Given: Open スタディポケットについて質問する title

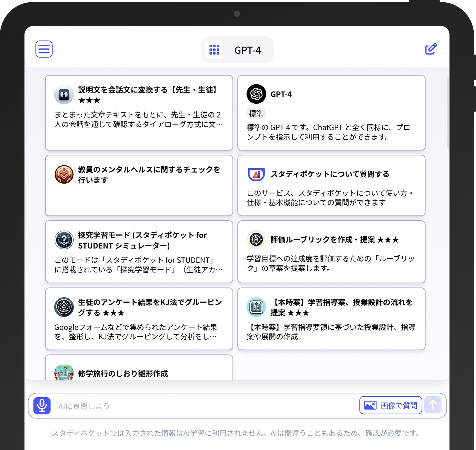Looking at the screenshot, I should coord(330,174).
